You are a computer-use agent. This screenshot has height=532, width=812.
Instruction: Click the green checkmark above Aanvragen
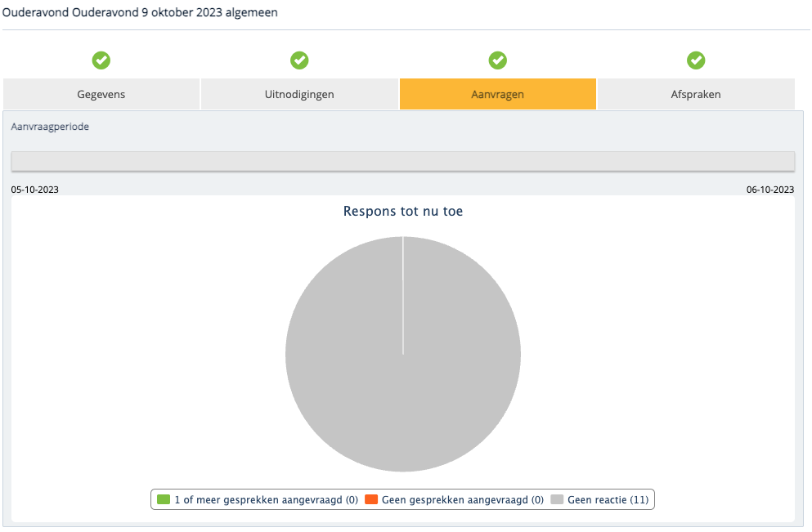(x=497, y=60)
